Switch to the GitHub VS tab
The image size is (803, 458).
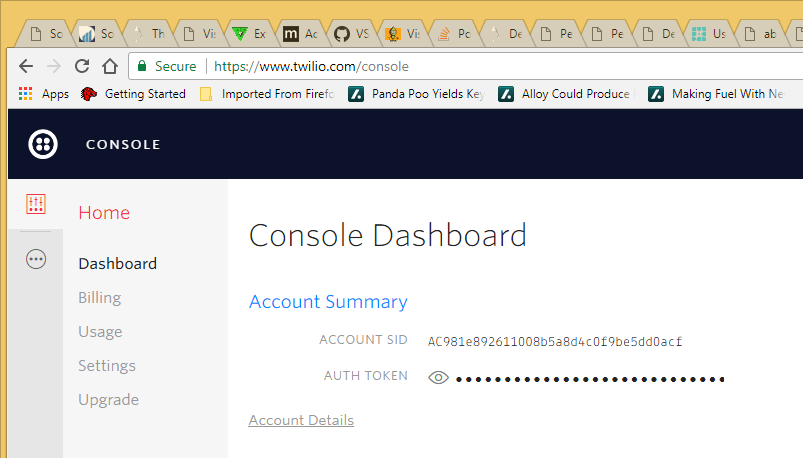(351, 34)
